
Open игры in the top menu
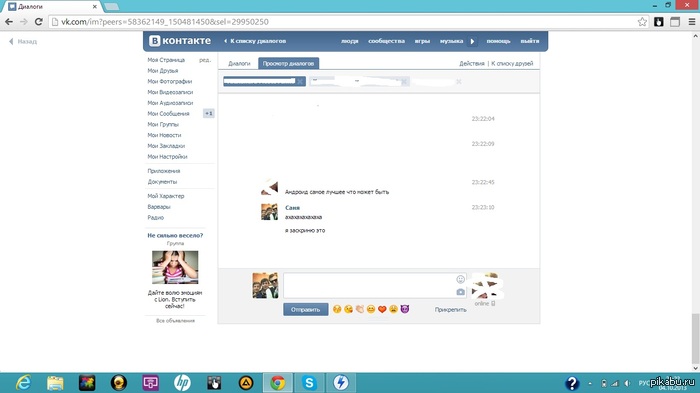tap(422, 41)
